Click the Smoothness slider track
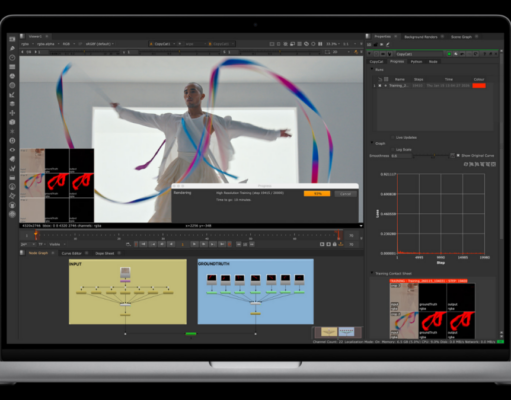This screenshot has height=400, width=511. (x=431, y=156)
